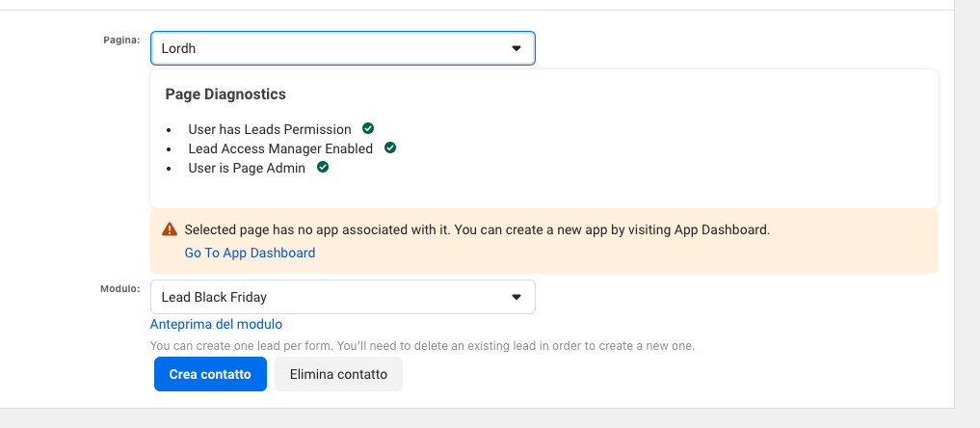
Task: Click the Pagina field label
Action: (x=121, y=40)
